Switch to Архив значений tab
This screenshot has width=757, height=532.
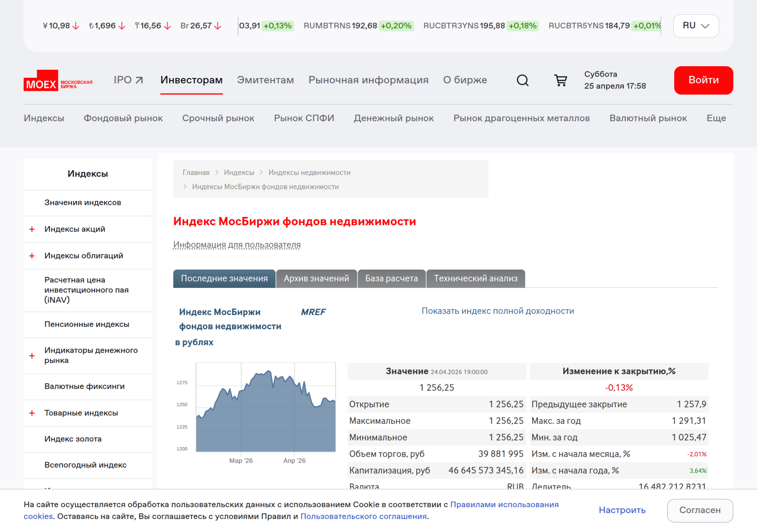[x=316, y=279]
